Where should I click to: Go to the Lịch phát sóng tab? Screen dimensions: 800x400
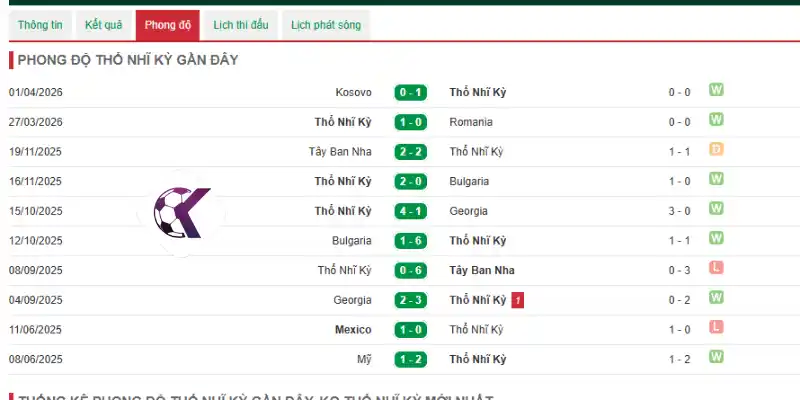[326, 25]
